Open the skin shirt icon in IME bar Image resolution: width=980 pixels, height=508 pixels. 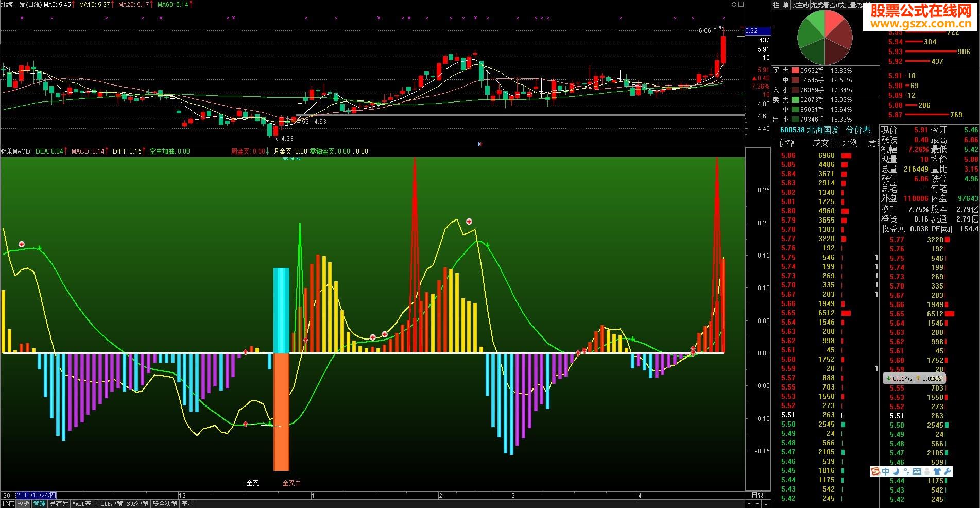(x=937, y=471)
